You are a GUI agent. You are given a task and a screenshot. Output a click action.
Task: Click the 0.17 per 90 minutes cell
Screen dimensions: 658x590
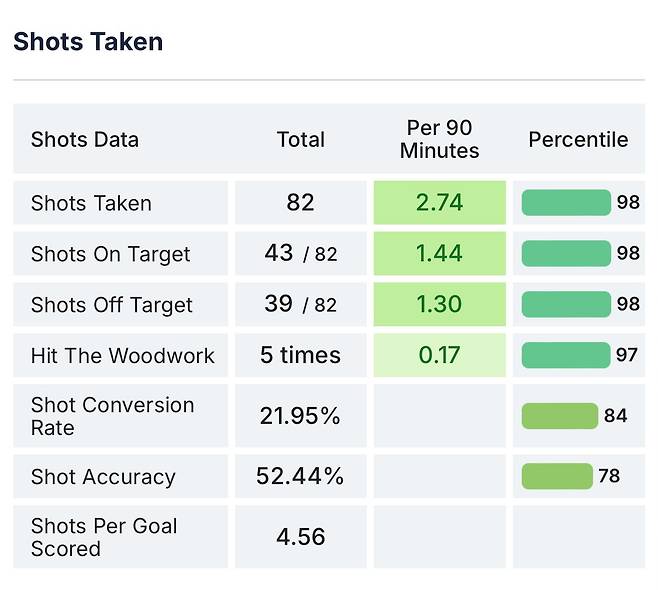coord(439,355)
